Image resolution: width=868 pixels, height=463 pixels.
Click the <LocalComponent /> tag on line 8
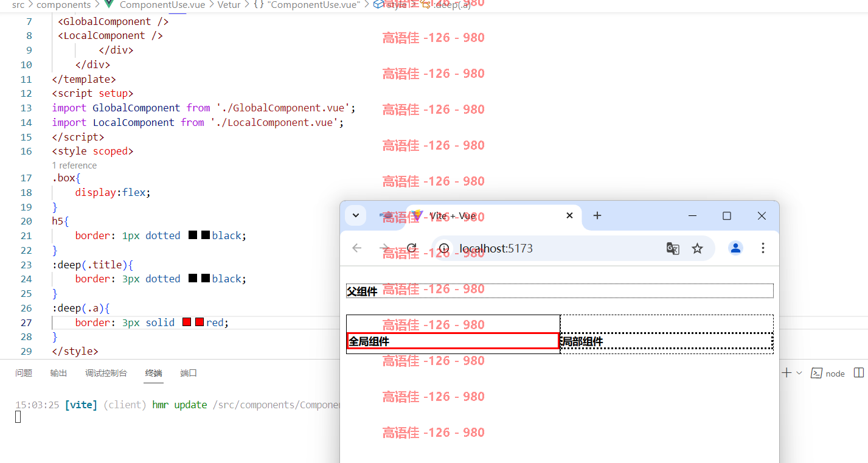111,36
